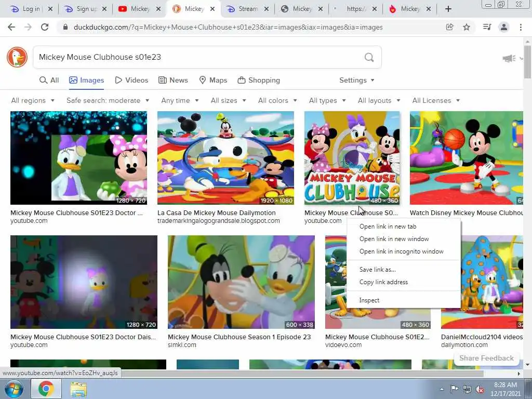Select the All search category
This screenshot has width=532, height=399.
(x=49, y=80)
